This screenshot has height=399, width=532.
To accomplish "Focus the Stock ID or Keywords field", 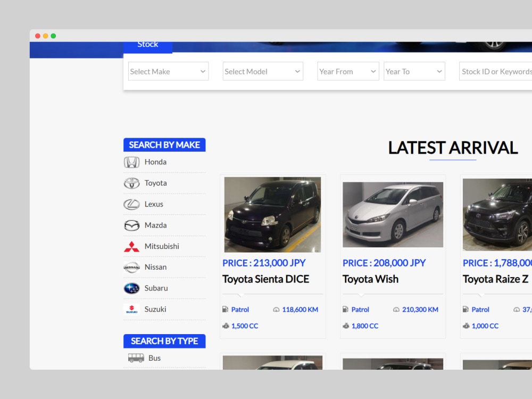I will [x=495, y=71].
